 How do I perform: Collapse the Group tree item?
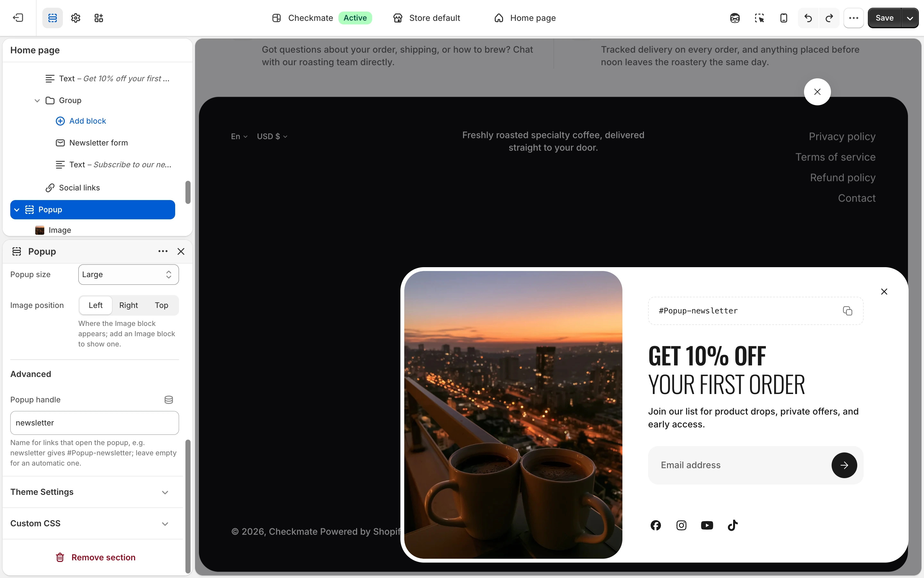(x=37, y=101)
